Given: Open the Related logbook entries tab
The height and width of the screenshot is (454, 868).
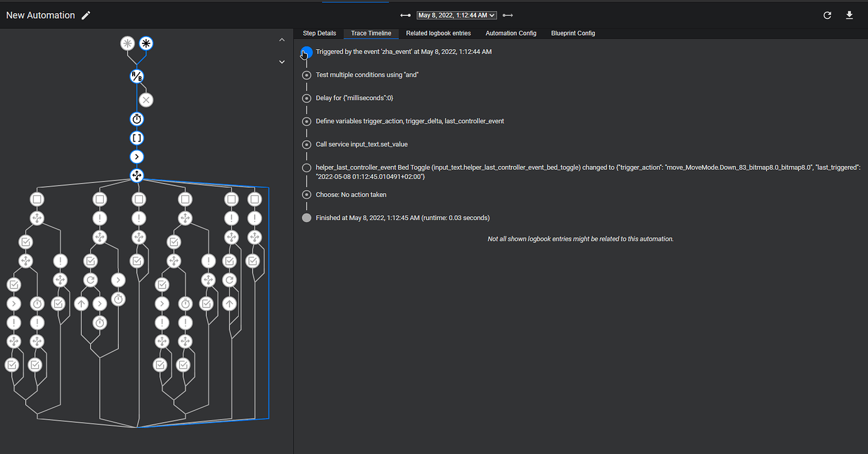Looking at the screenshot, I should pyautogui.click(x=438, y=33).
